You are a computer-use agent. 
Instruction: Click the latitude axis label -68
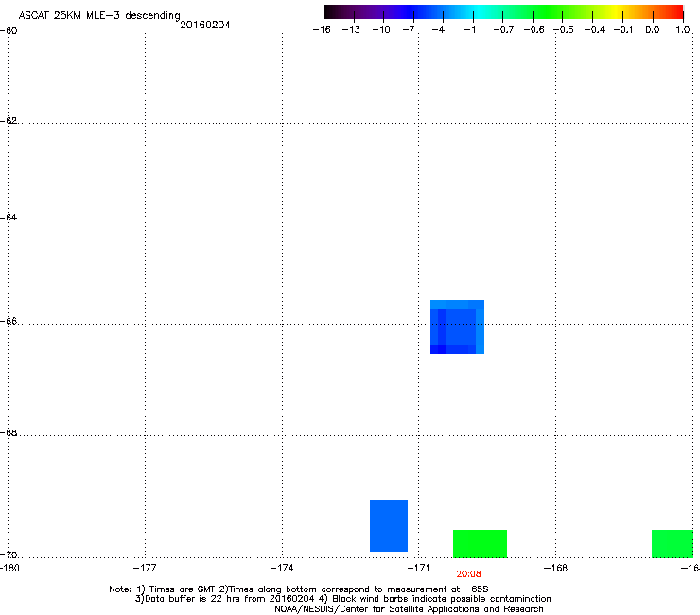(x=9, y=432)
